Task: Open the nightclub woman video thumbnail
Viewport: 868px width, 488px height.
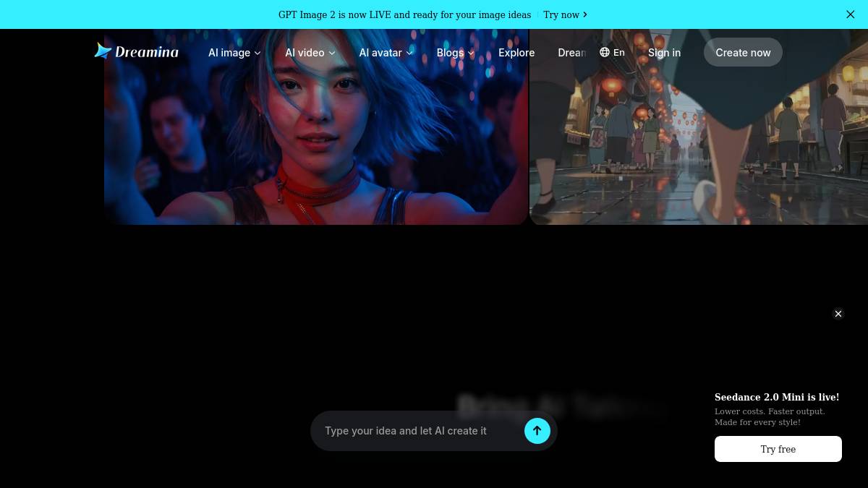Action: (x=316, y=127)
